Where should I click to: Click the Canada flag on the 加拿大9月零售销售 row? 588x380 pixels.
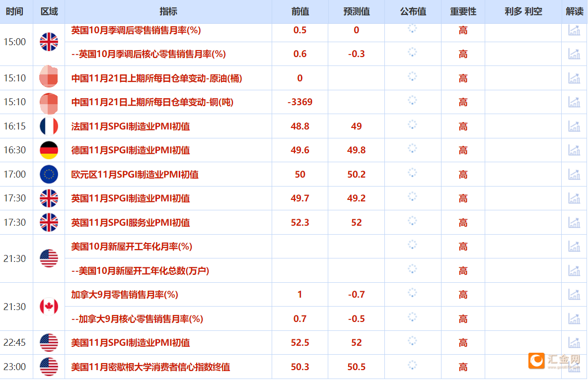(x=49, y=306)
